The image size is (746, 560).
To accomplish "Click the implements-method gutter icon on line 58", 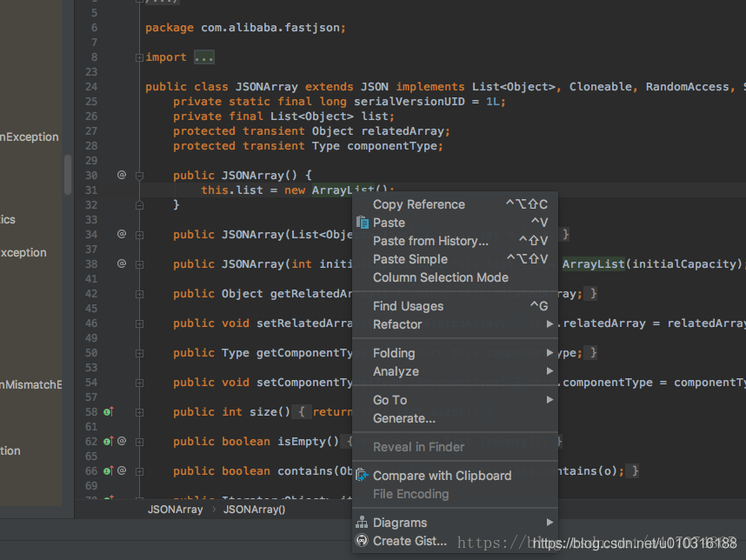I will coord(109,412).
